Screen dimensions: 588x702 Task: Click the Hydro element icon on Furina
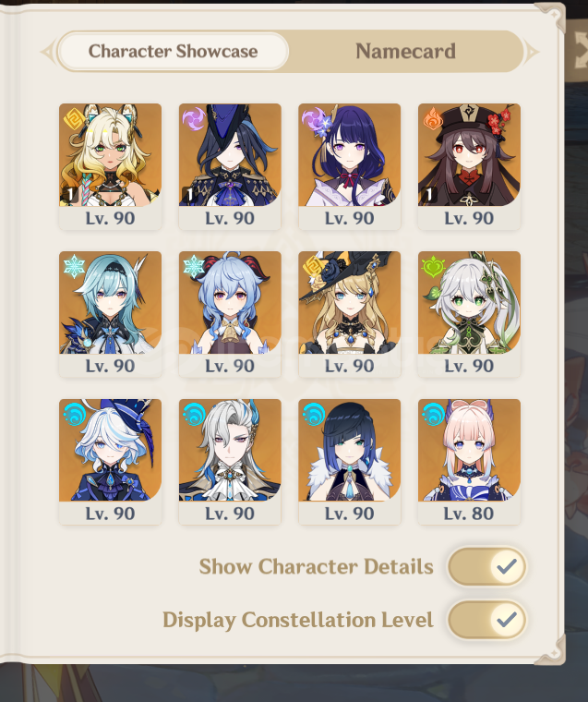tap(74, 415)
